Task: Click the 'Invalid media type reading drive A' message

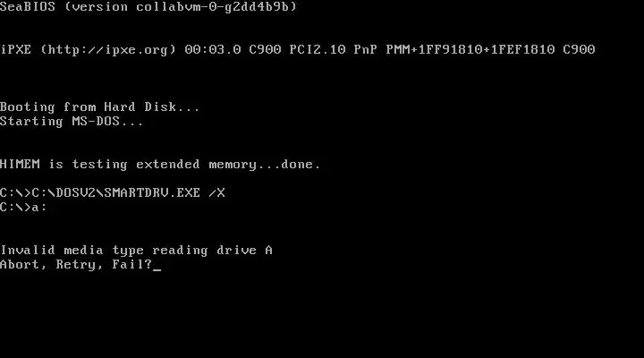Action: tap(136, 251)
